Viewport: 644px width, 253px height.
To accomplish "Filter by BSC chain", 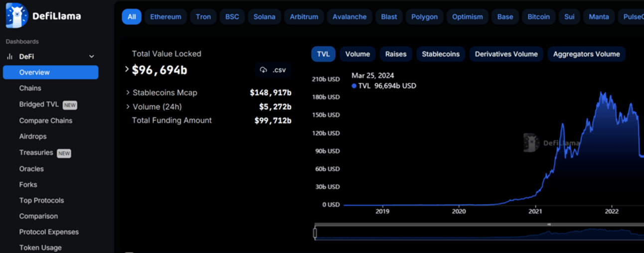I will pyautogui.click(x=232, y=16).
